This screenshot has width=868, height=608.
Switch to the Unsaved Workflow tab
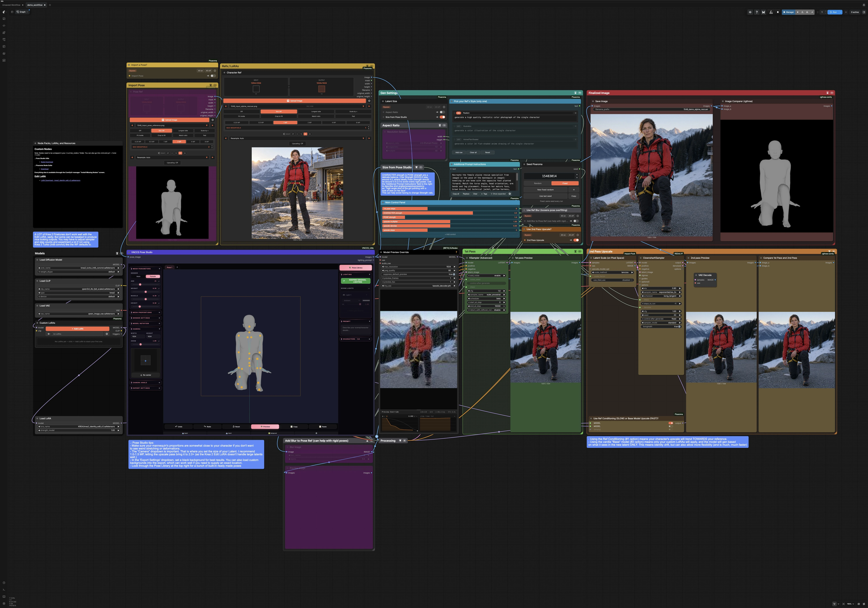coord(11,5)
